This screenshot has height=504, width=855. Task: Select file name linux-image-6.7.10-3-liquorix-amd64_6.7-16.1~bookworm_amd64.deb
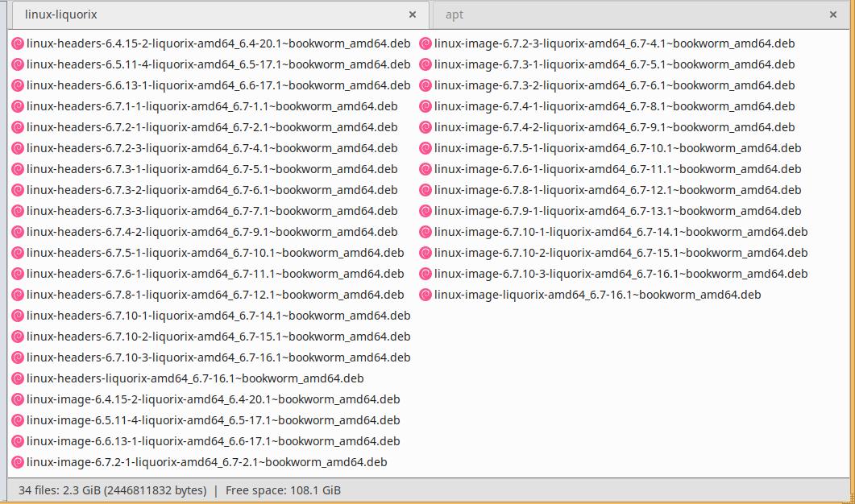[621, 274]
